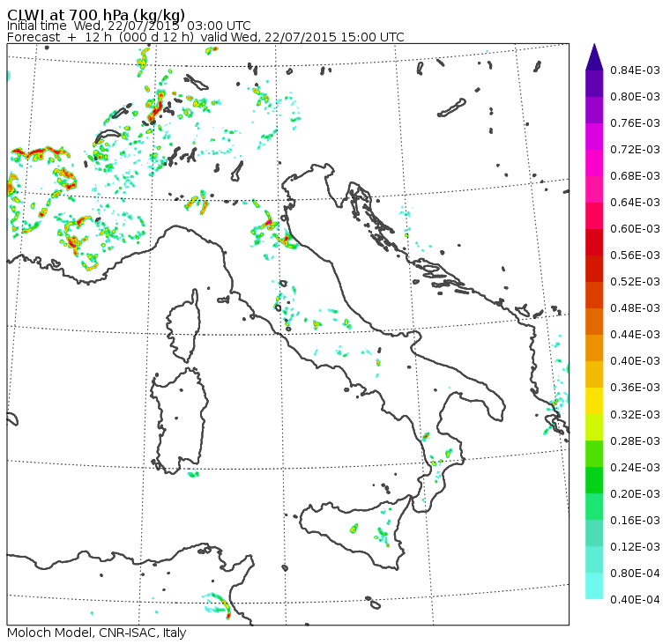Click the 'Forecast + 12 h' valid time line
Viewport: 670px width, 644px height.
tap(205, 37)
